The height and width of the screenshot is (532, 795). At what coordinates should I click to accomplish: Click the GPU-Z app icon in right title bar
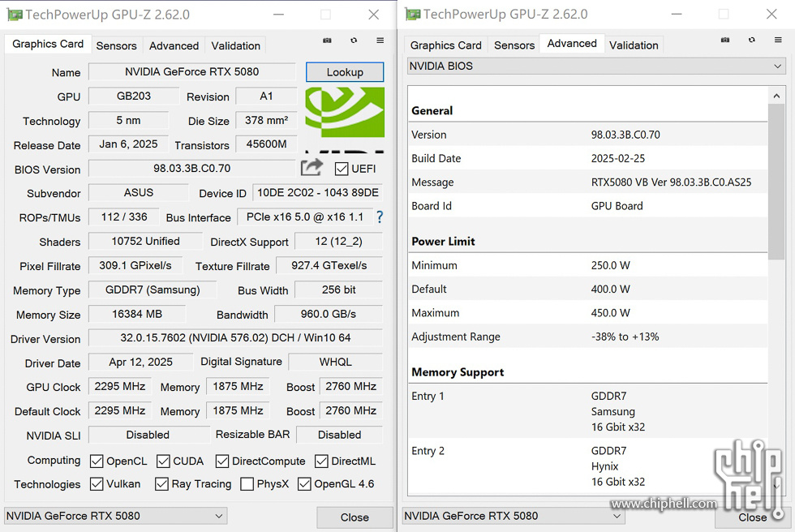tap(413, 15)
